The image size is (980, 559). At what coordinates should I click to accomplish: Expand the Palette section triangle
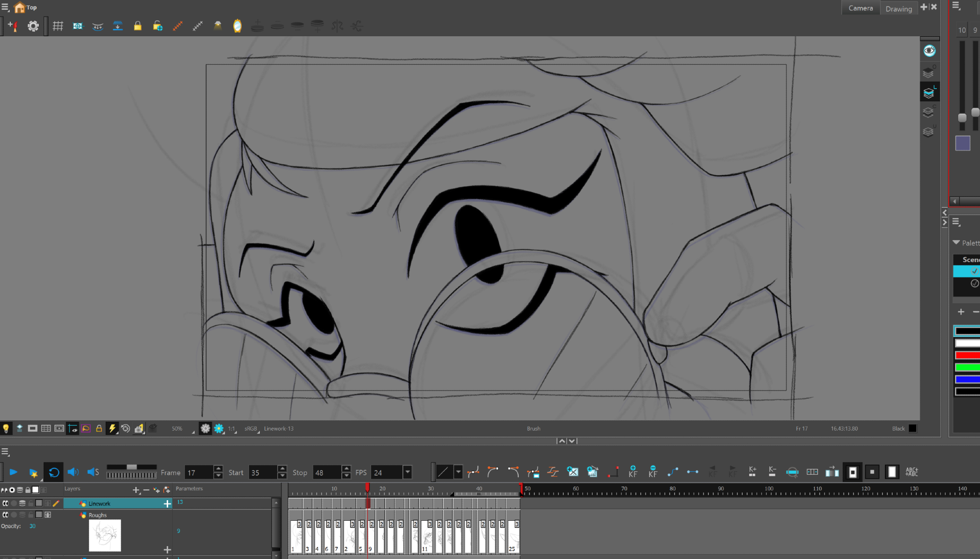click(956, 243)
